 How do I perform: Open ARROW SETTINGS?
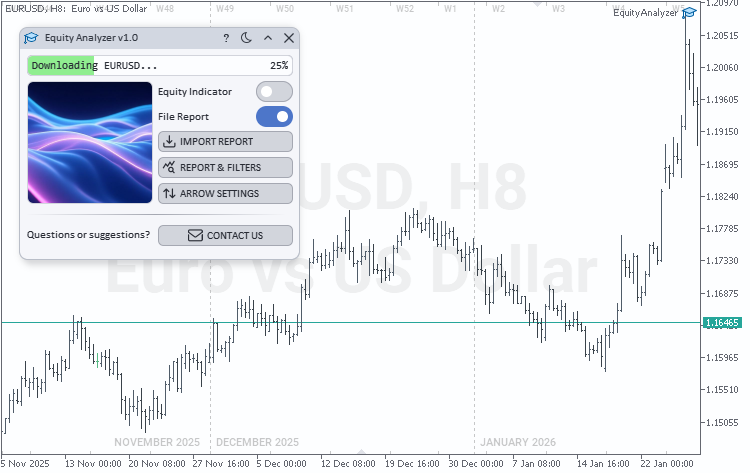coord(225,193)
